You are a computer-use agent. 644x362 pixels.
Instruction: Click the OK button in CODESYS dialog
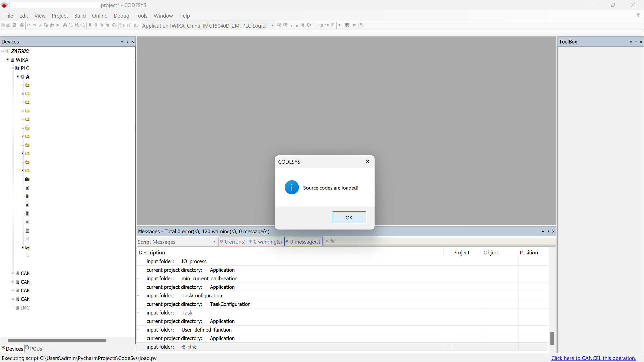349,217
